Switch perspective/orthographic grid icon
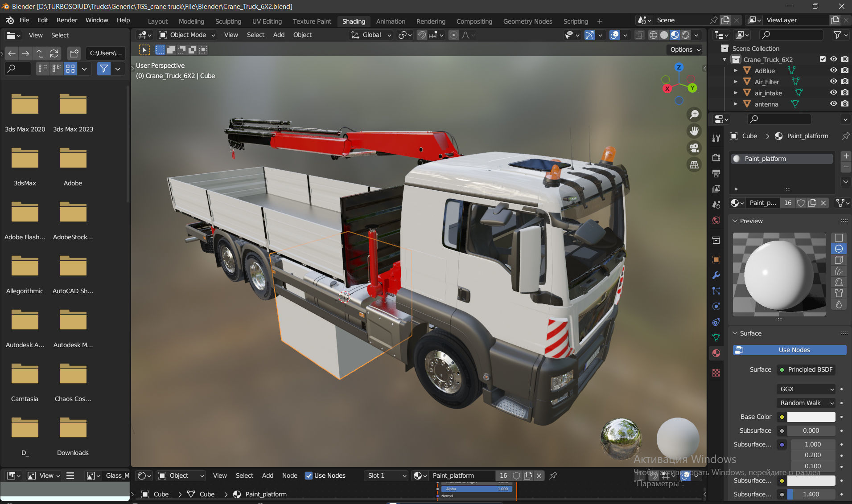 694,165
